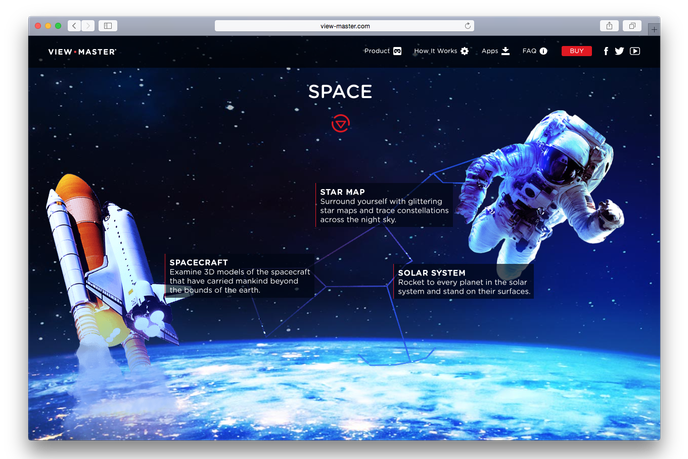Click the View-Master logo

82,51
